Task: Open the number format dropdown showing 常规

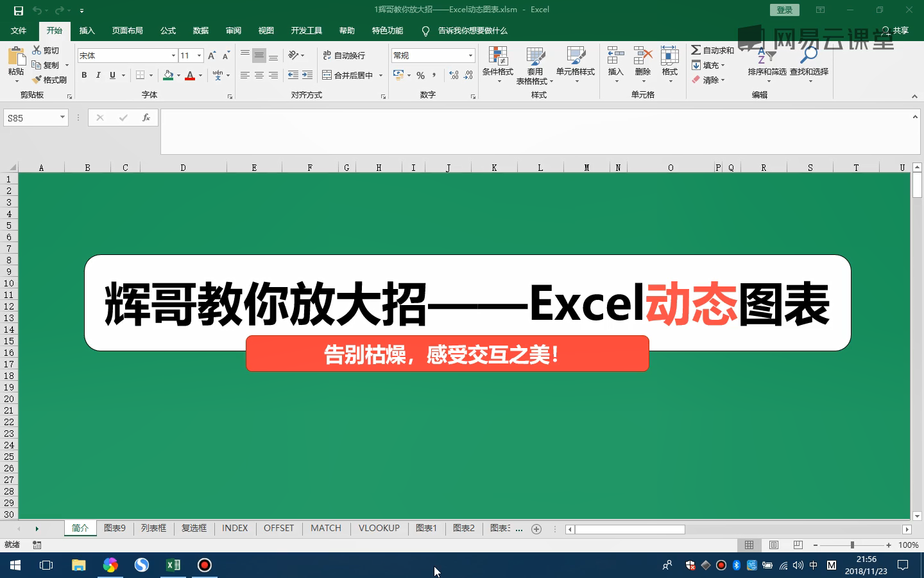Action: pyautogui.click(x=469, y=55)
